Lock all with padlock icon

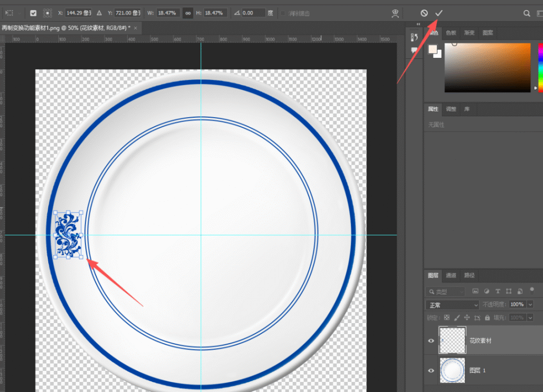tap(487, 318)
